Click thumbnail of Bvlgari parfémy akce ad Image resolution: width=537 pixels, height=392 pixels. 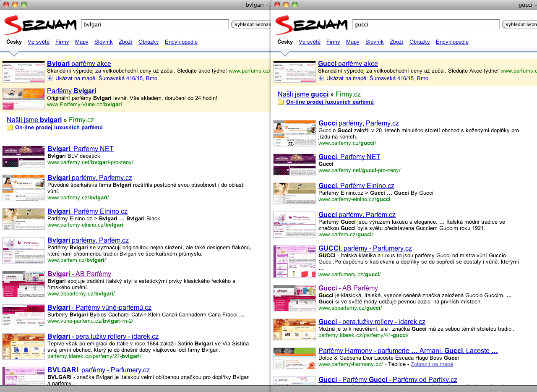click(23, 72)
